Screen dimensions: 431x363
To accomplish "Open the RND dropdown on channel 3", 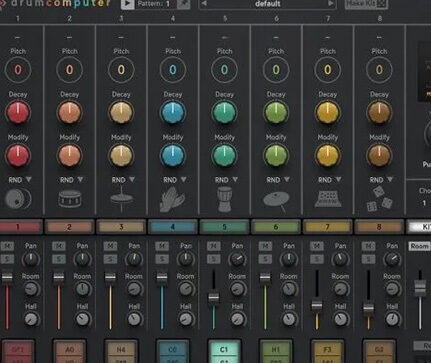I will coord(123,180).
